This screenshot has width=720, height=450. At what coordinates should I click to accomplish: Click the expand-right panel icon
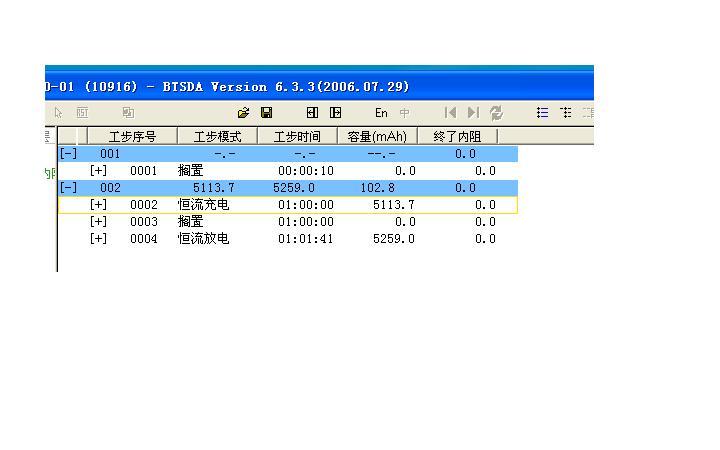click(x=336, y=112)
